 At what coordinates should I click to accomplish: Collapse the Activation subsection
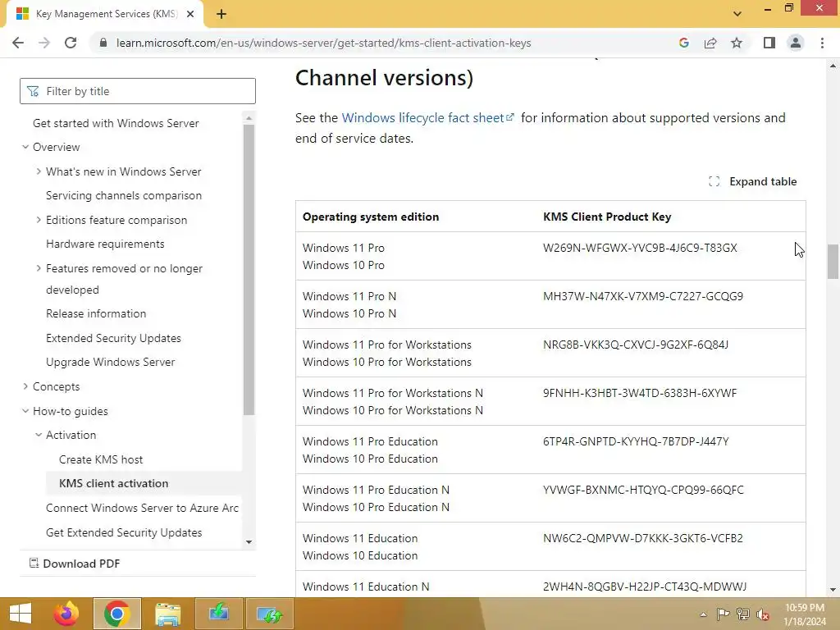39,435
